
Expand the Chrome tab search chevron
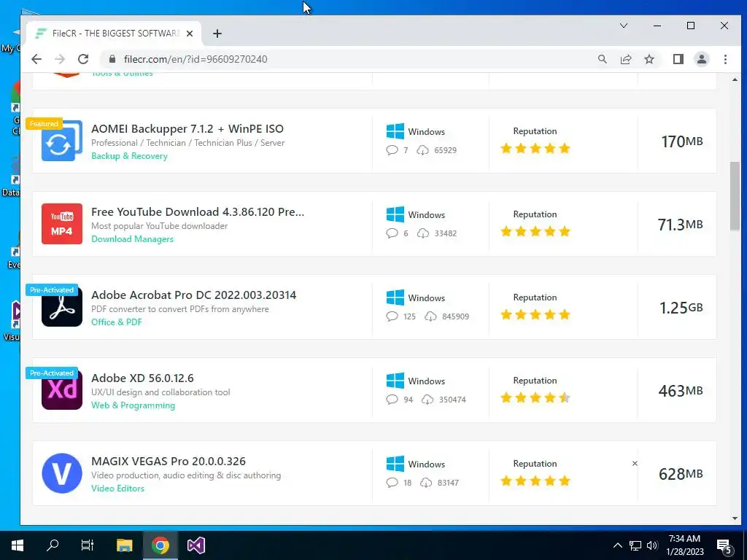point(624,26)
